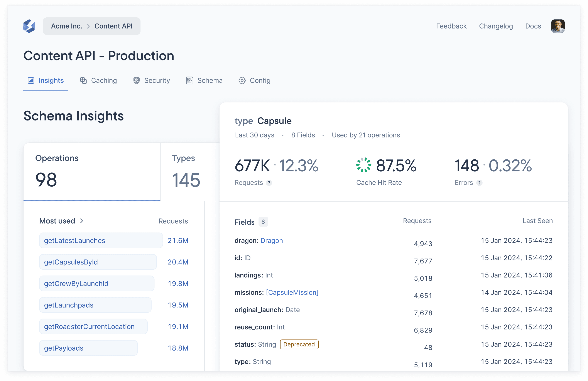This screenshot has width=588, height=381.
Task: Click the Requests help question mark icon
Action: 269,183
